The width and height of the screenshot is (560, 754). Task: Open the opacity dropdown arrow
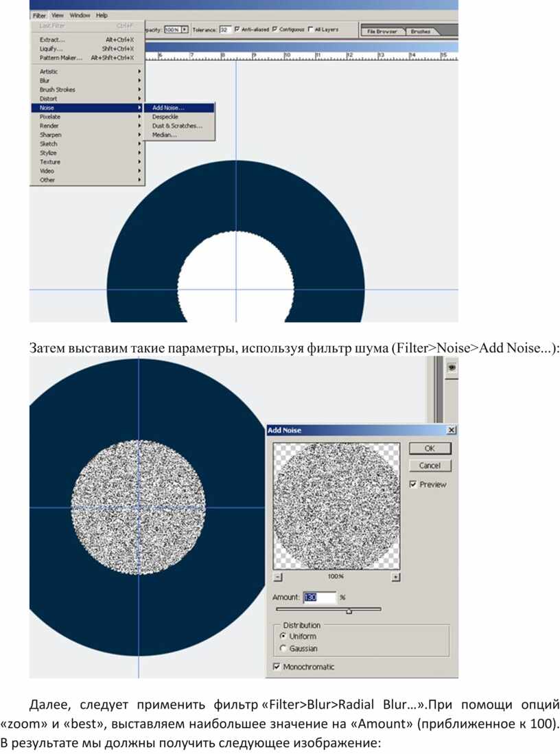point(185,30)
